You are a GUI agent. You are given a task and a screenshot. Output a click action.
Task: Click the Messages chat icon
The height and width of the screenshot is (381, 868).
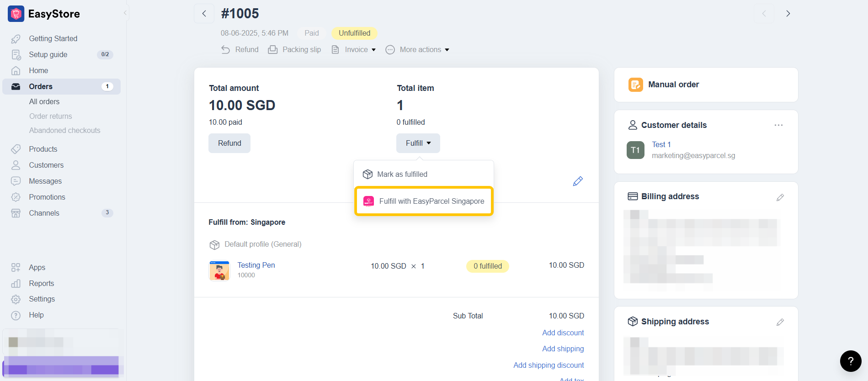click(16, 181)
